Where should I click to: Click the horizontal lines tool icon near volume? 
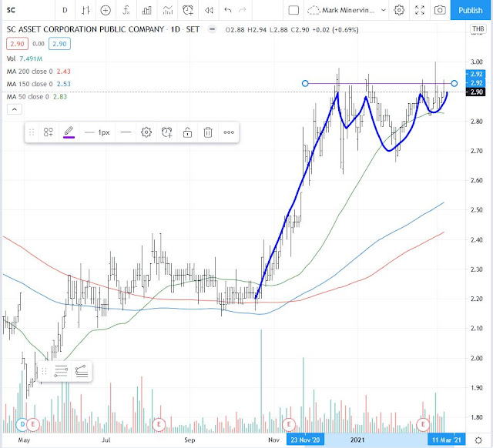[x=61, y=371]
